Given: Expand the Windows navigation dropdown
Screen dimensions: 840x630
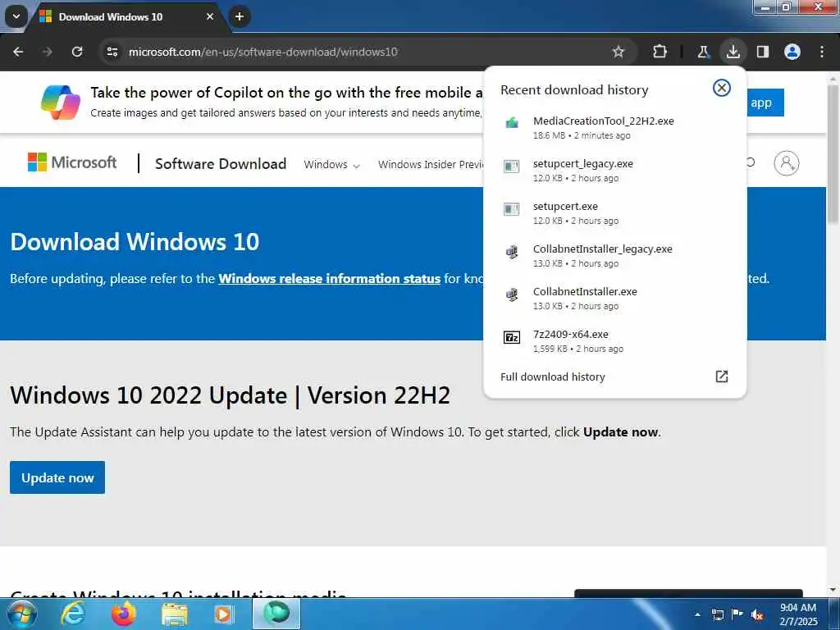Looking at the screenshot, I should click(x=331, y=164).
